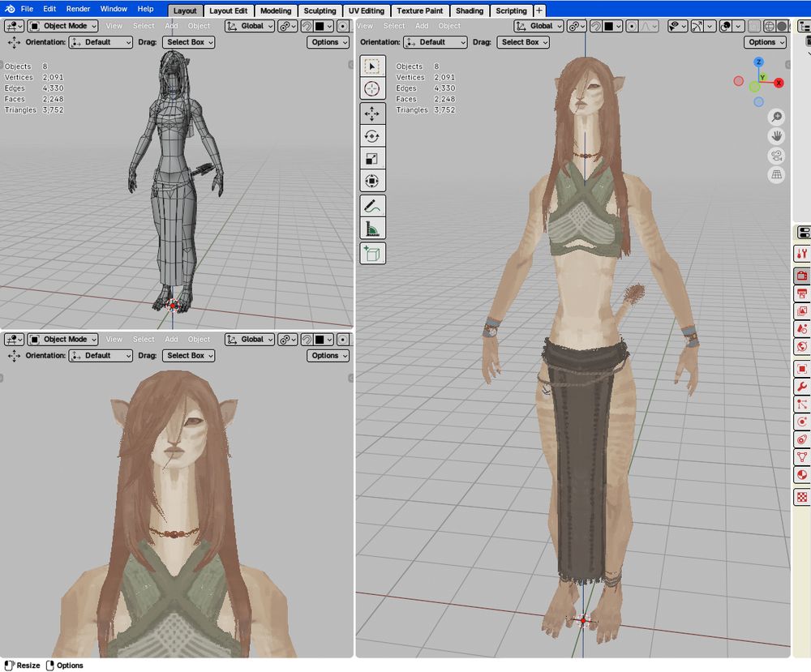The width and height of the screenshot is (811, 672).
Task: Open the File menu
Action: pos(27,9)
